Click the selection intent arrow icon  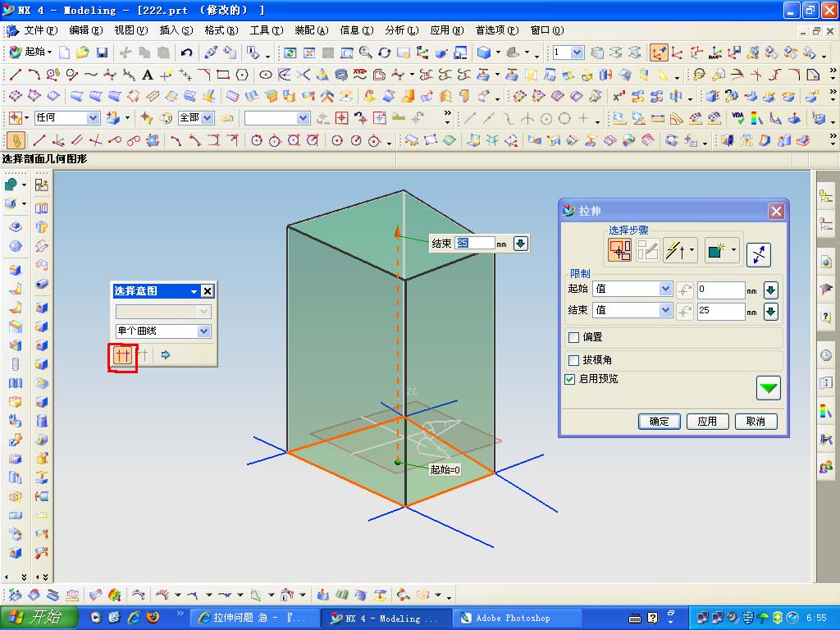pos(166,354)
